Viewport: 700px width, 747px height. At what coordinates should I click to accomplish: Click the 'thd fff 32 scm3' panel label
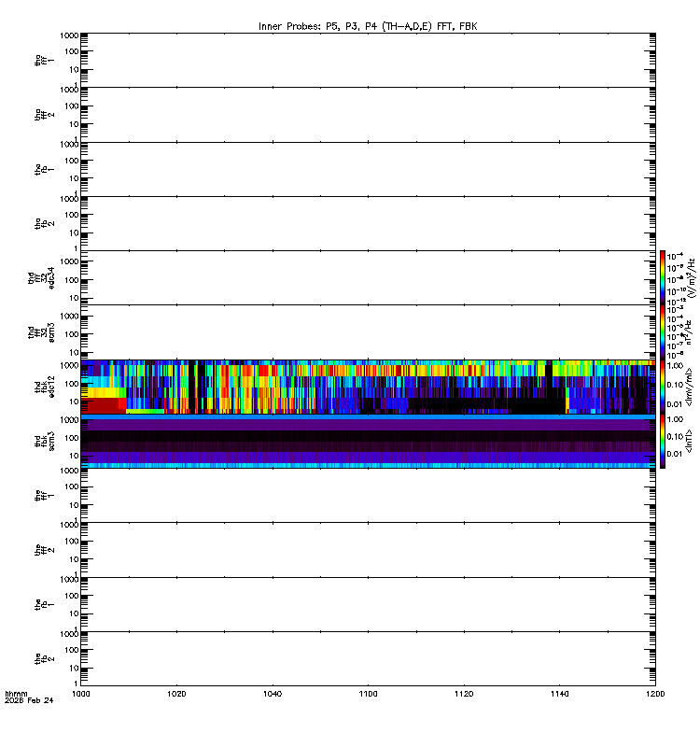click(41, 332)
